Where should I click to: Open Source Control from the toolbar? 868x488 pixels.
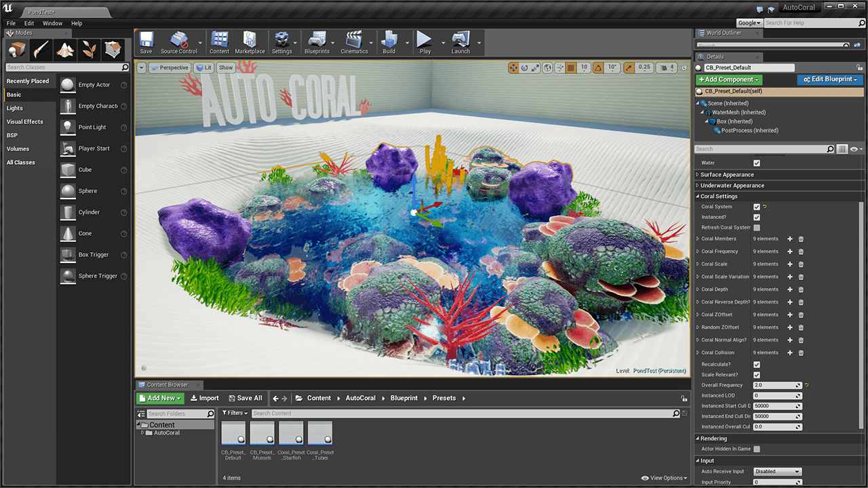click(x=179, y=42)
